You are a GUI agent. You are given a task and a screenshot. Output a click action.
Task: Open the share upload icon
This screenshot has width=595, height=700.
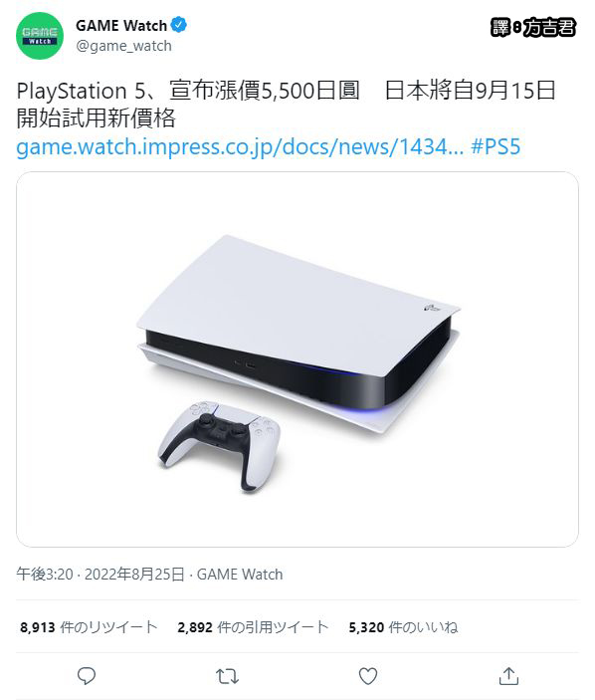[x=508, y=676]
